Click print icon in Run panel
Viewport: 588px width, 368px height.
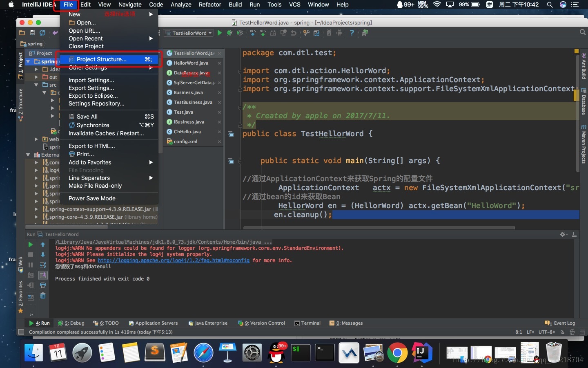tap(43, 285)
